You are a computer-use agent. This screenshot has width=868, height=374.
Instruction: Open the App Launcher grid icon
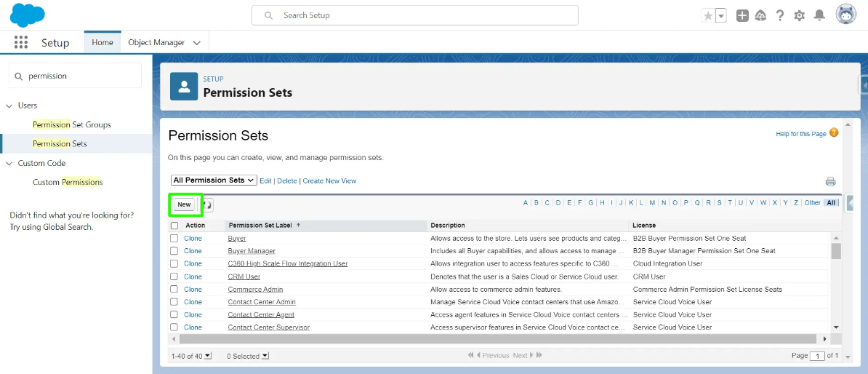point(21,42)
